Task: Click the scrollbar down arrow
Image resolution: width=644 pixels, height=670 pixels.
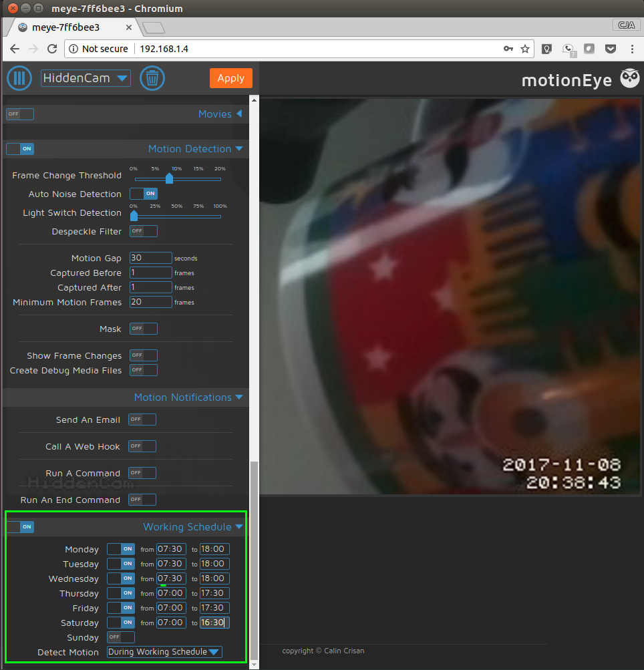Action: point(255,665)
